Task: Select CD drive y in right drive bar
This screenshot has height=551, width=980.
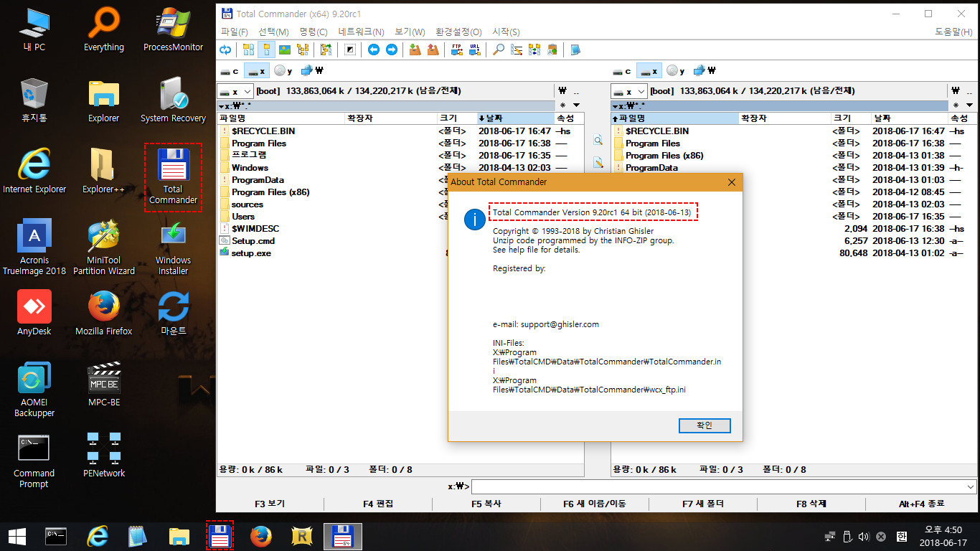Action: (x=676, y=71)
